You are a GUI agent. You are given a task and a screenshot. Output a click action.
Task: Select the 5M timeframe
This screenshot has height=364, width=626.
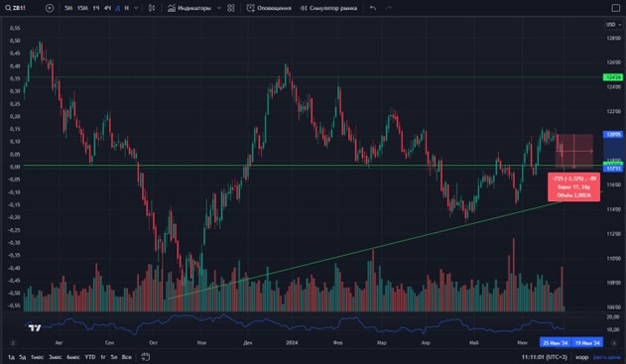[68, 8]
